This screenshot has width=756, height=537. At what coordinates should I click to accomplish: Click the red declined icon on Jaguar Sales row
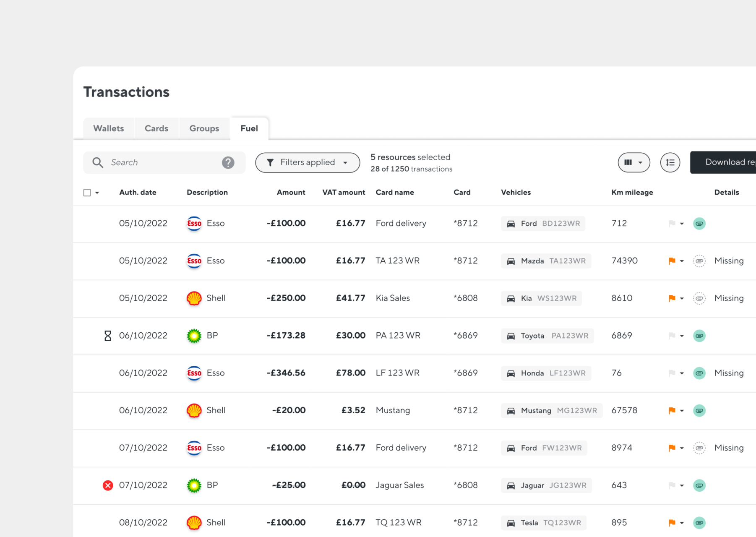[108, 485]
